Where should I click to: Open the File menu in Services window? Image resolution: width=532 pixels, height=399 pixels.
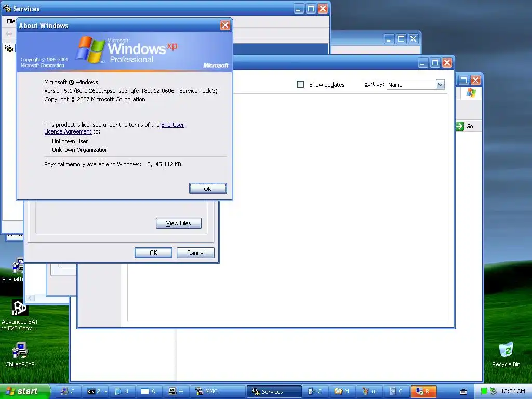(11, 21)
